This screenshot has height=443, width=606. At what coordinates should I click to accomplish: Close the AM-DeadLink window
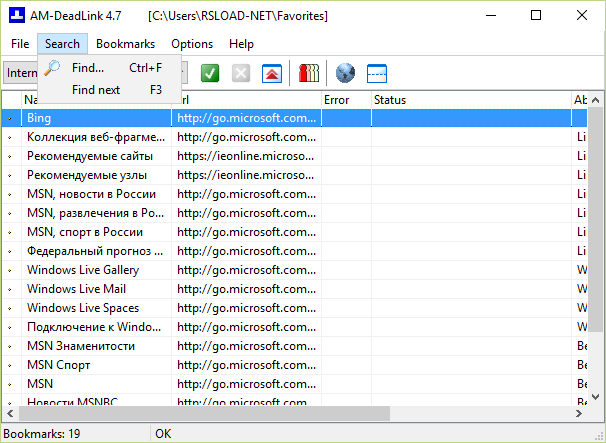[582, 15]
